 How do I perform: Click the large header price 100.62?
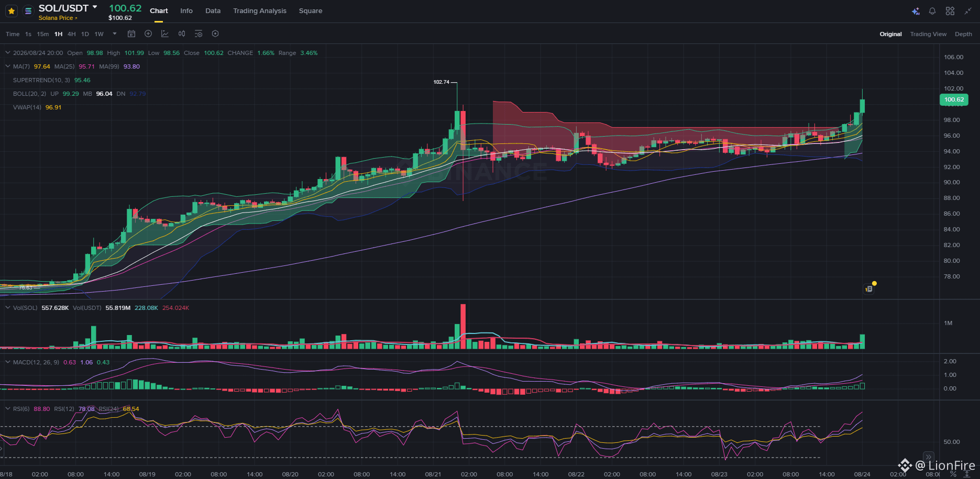[x=125, y=8]
